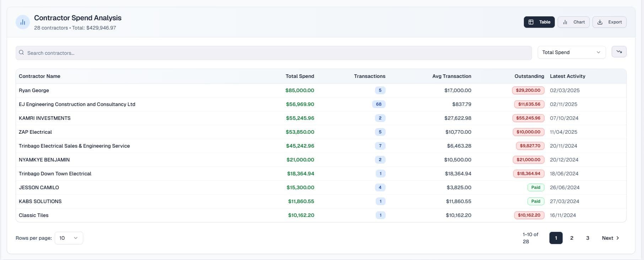Click the bar chart icon beside Contractor Spend Analysis
Screen dimensions: 644x260
[x=23, y=22]
